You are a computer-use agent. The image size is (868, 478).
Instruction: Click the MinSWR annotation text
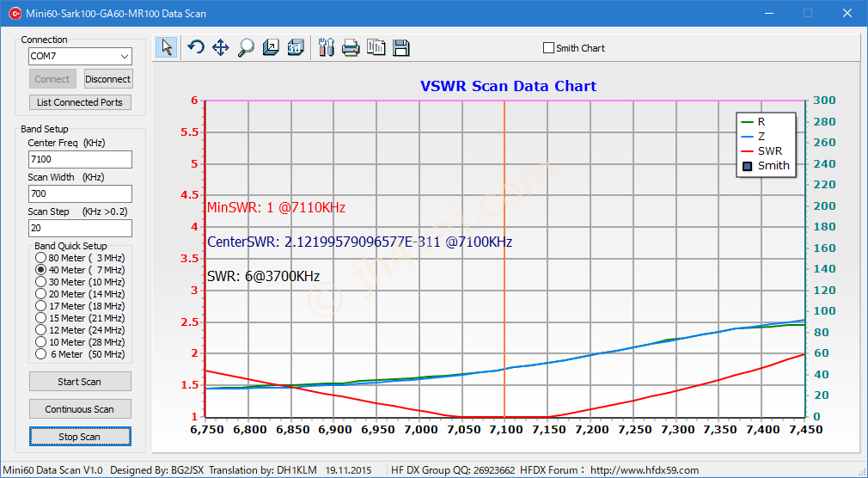point(276,208)
